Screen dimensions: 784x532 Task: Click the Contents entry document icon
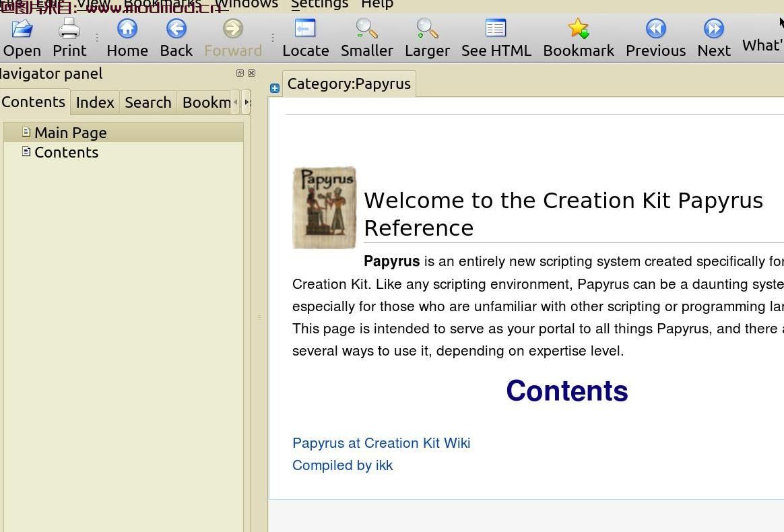tap(26, 151)
